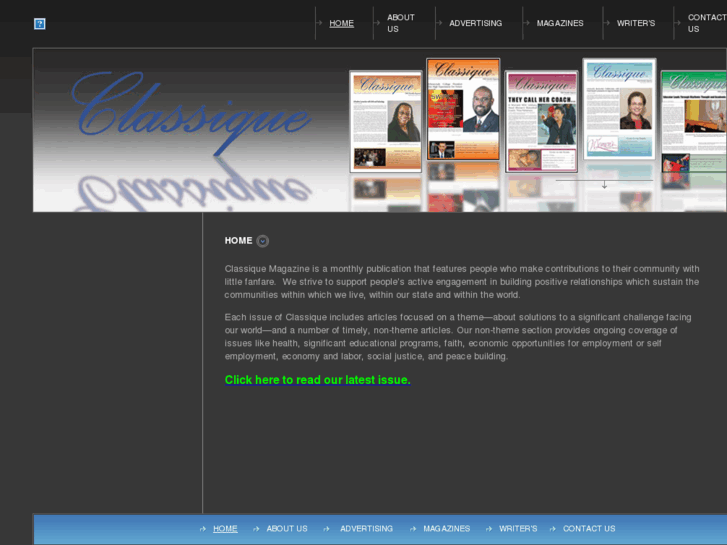Open ABOUT US in the footer bar
This screenshot has height=545, width=727.
[x=287, y=529]
